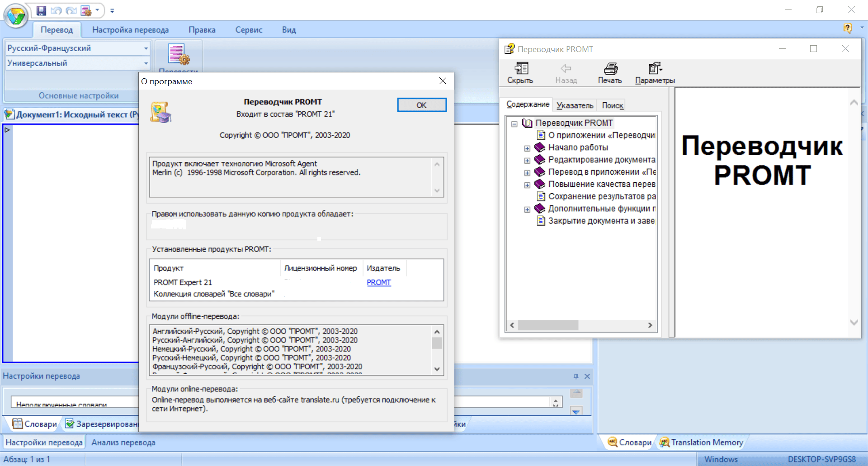Open the translate icon's dropdown arrow in quick toolbar
The width and height of the screenshot is (868, 466).
click(x=97, y=10)
